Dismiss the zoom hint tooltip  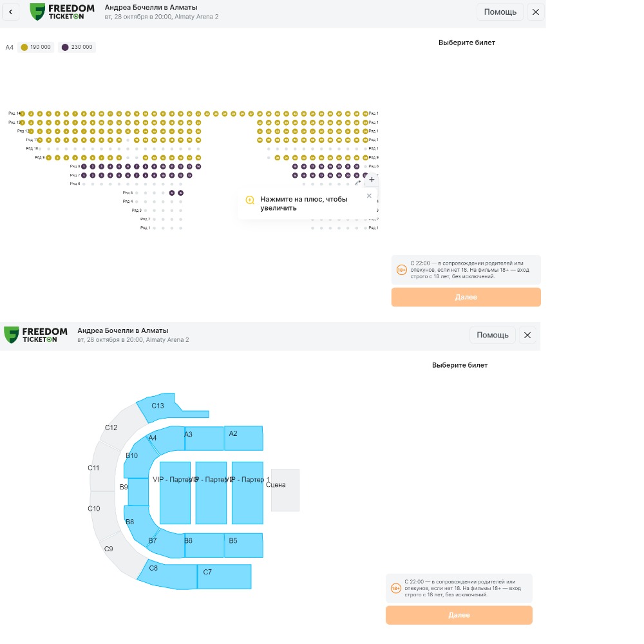pyautogui.click(x=369, y=196)
